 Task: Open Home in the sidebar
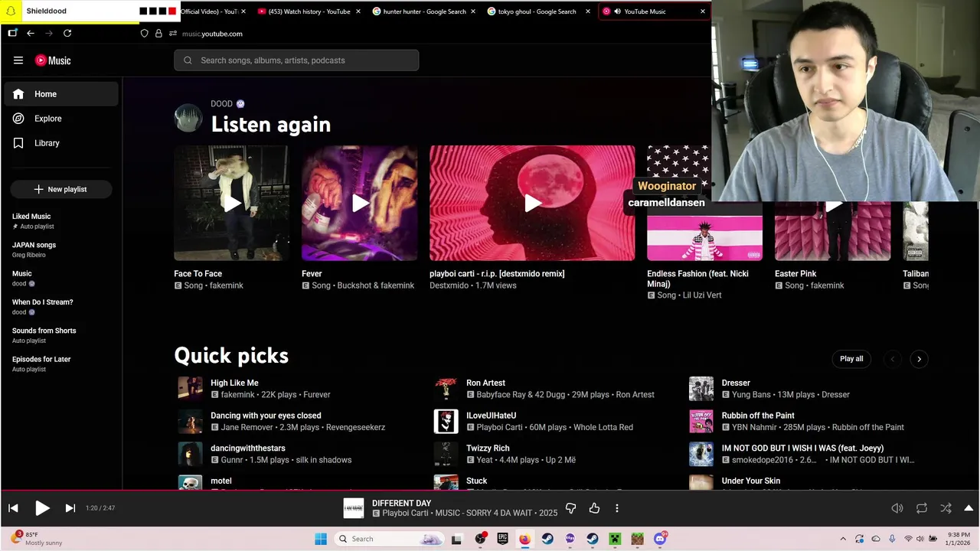coord(61,94)
